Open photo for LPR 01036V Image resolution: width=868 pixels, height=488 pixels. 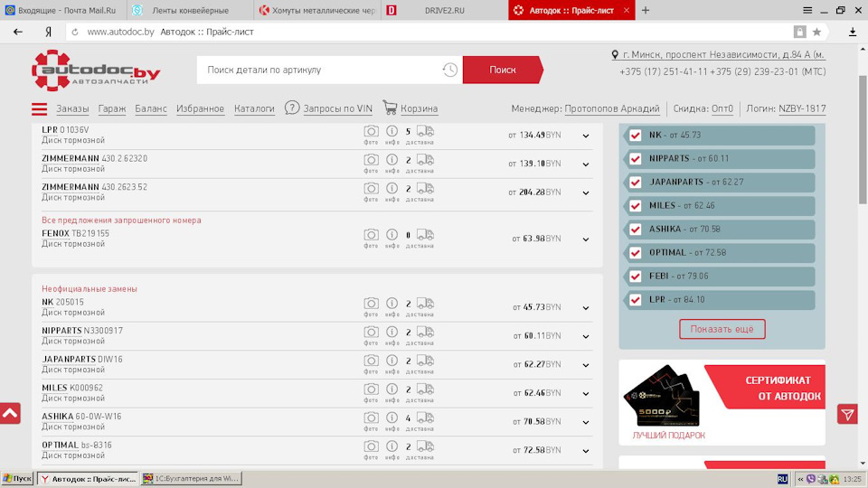(x=371, y=132)
